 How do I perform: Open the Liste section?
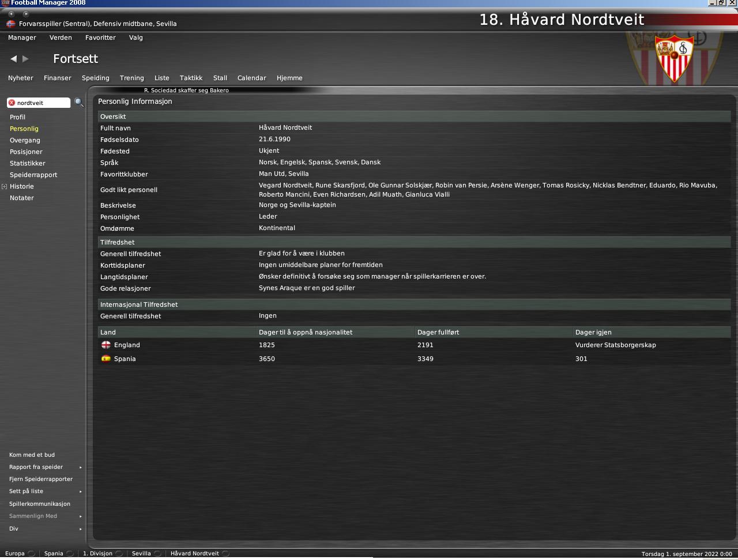162,78
